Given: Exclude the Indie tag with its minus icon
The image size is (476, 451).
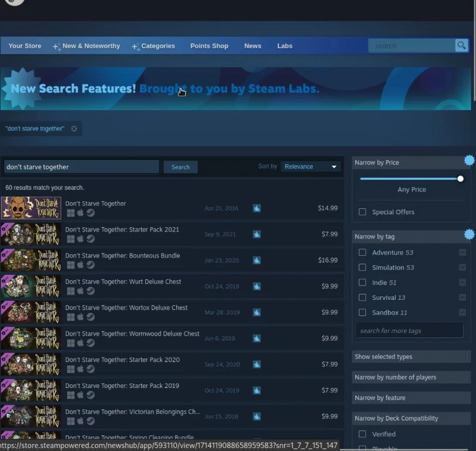Looking at the screenshot, I should pos(462,283).
